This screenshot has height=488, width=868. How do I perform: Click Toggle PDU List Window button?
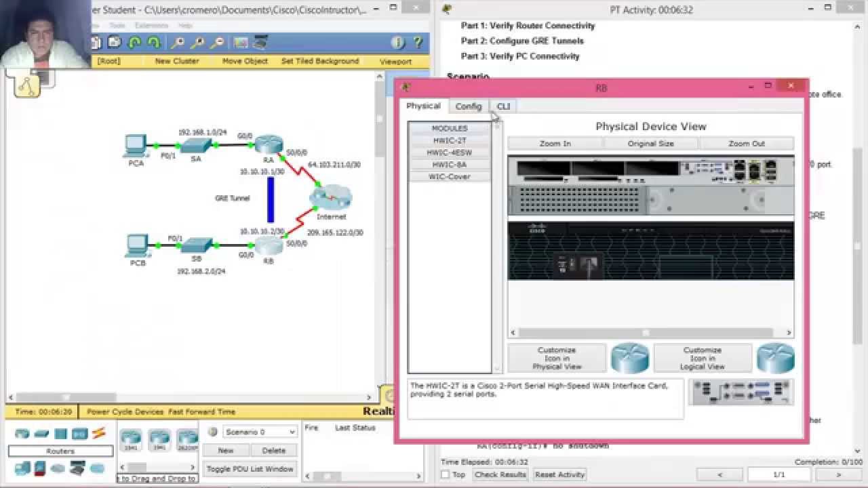250,469
